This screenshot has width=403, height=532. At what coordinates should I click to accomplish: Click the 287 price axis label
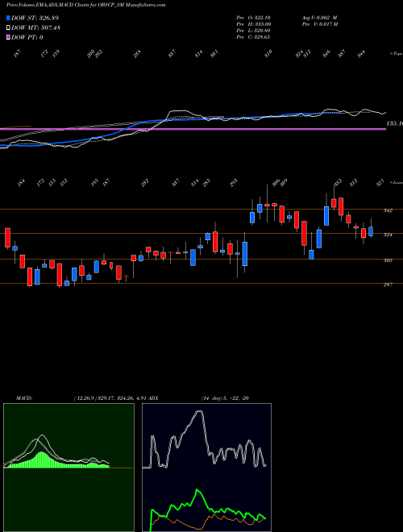pyautogui.click(x=388, y=285)
